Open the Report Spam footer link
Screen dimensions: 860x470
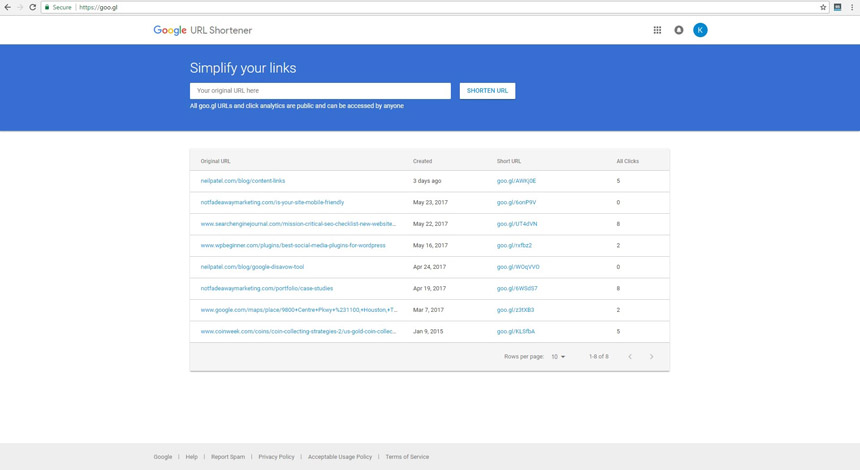[228, 457]
